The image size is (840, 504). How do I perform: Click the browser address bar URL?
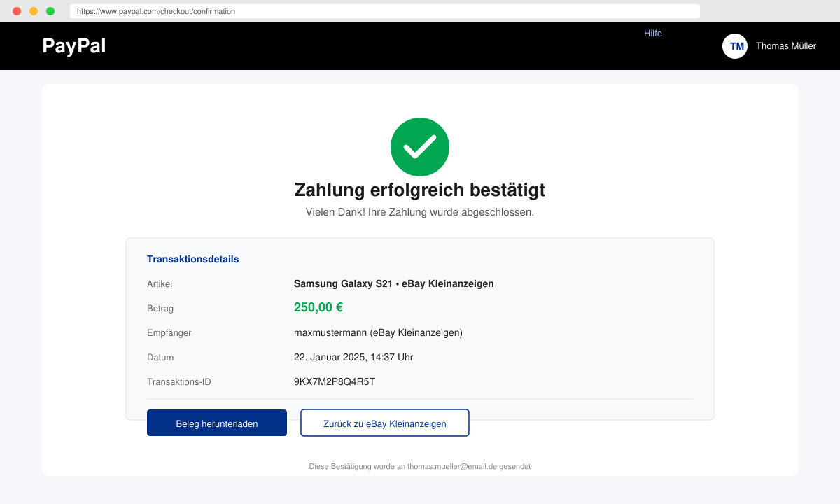(385, 11)
